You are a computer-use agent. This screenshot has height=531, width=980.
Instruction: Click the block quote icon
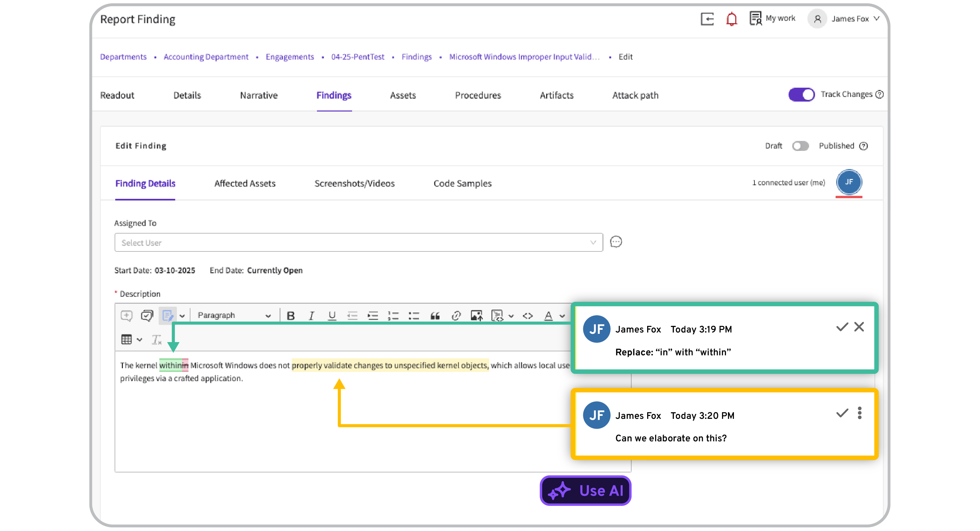pos(435,316)
